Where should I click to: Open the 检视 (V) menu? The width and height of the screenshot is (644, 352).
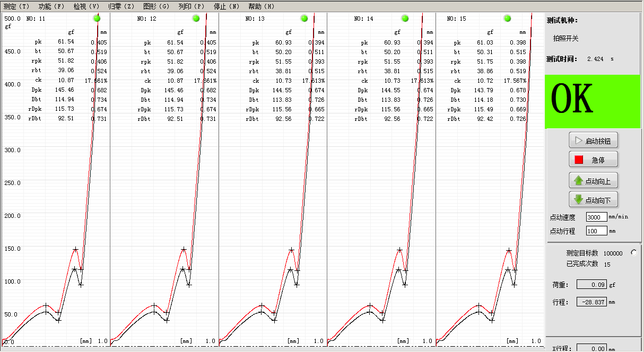tap(86, 6)
